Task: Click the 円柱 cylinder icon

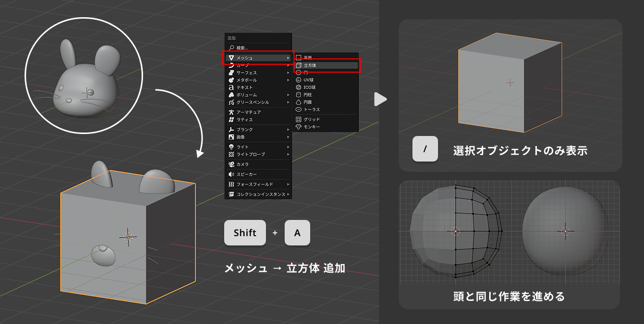Action: click(298, 95)
